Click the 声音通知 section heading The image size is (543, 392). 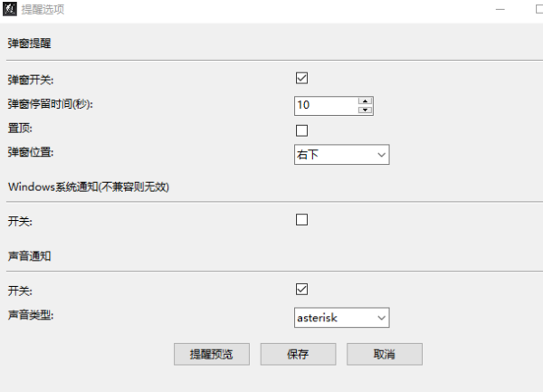point(30,256)
